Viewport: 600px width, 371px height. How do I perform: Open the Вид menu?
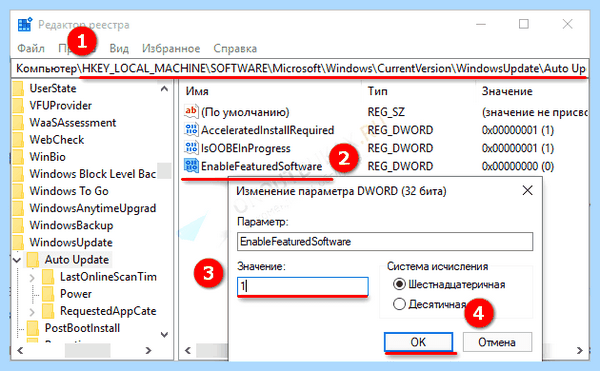[x=119, y=49]
